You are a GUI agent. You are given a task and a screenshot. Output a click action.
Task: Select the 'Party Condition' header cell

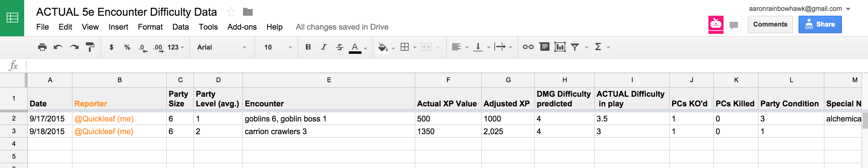coord(791,99)
